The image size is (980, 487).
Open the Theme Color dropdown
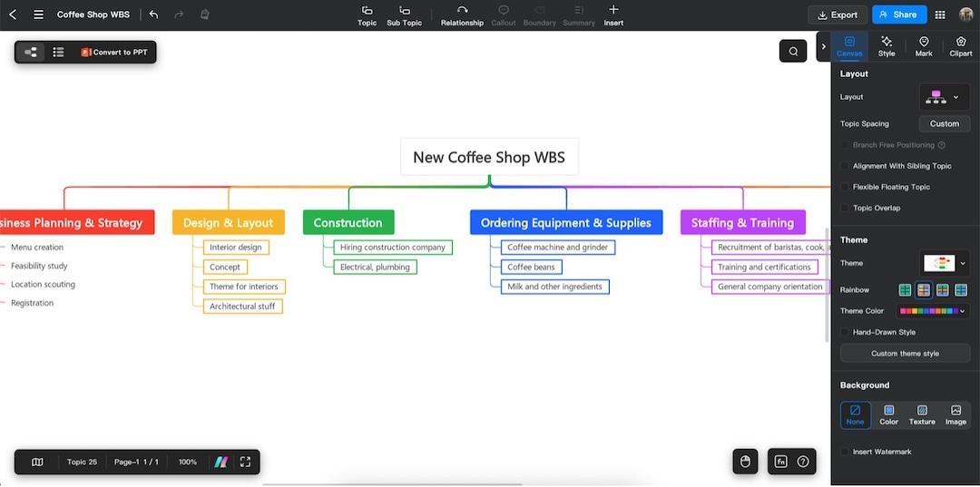coord(933,311)
